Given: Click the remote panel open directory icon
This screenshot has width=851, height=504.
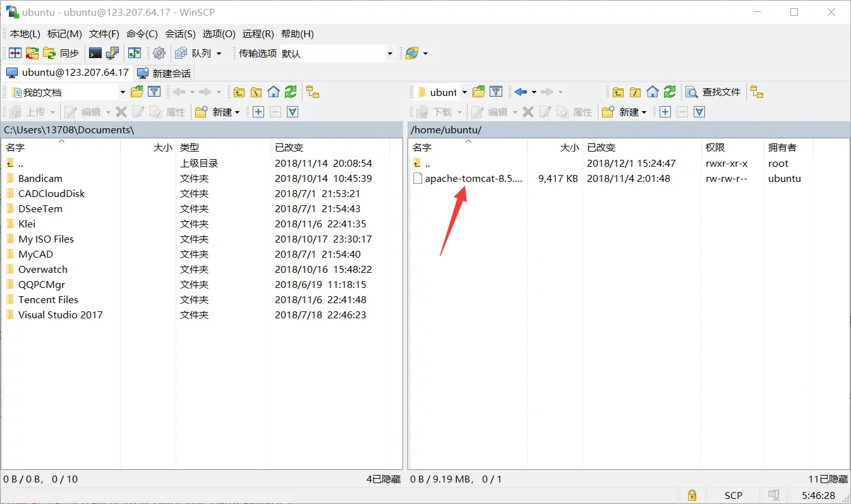Looking at the screenshot, I should tap(479, 92).
